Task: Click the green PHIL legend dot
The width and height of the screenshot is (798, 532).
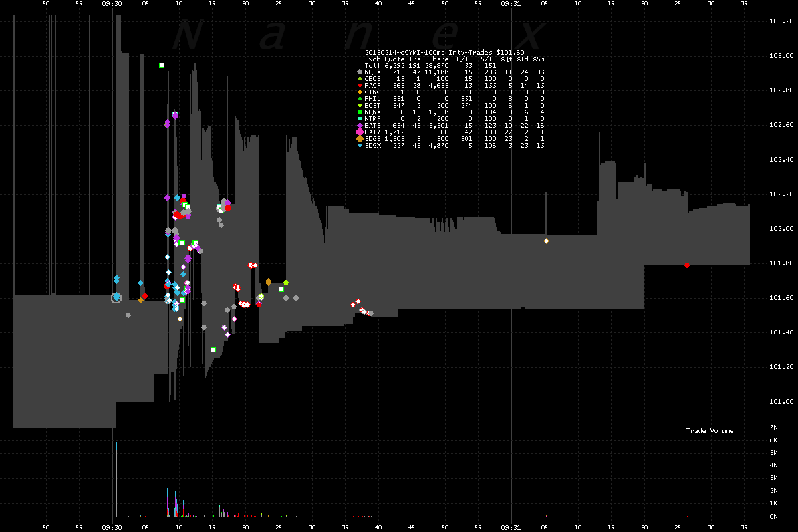Action: click(x=360, y=98)
